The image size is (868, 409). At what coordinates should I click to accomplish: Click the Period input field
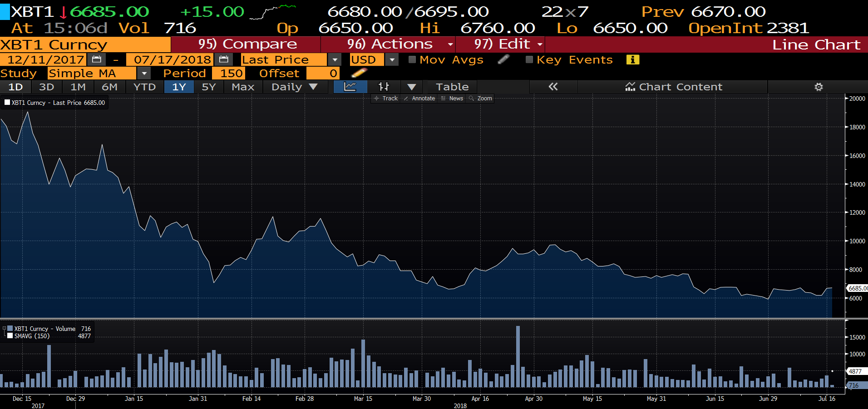click(x=231, y=73)
